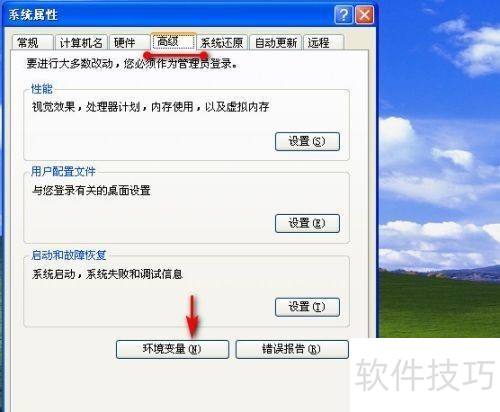The height and width of the screenshot is (412, 500).
Task: Click 设置(E) under 用户配置文件
Action: 307,223
